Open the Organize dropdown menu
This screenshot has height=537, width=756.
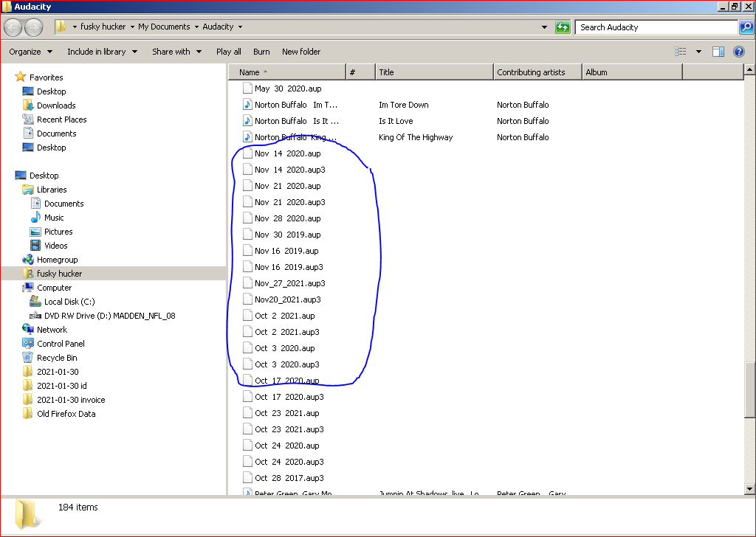coord(30,52)
